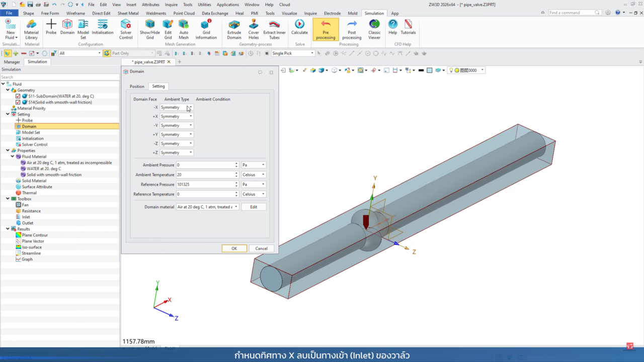644x362 pixels.
Task: Open the -X Ambient Type dropdown
Action: click(x=190, y=108)
